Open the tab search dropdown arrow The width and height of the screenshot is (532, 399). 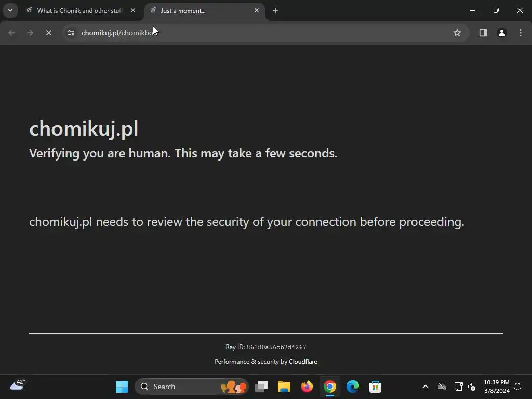[x=10, y=10]
